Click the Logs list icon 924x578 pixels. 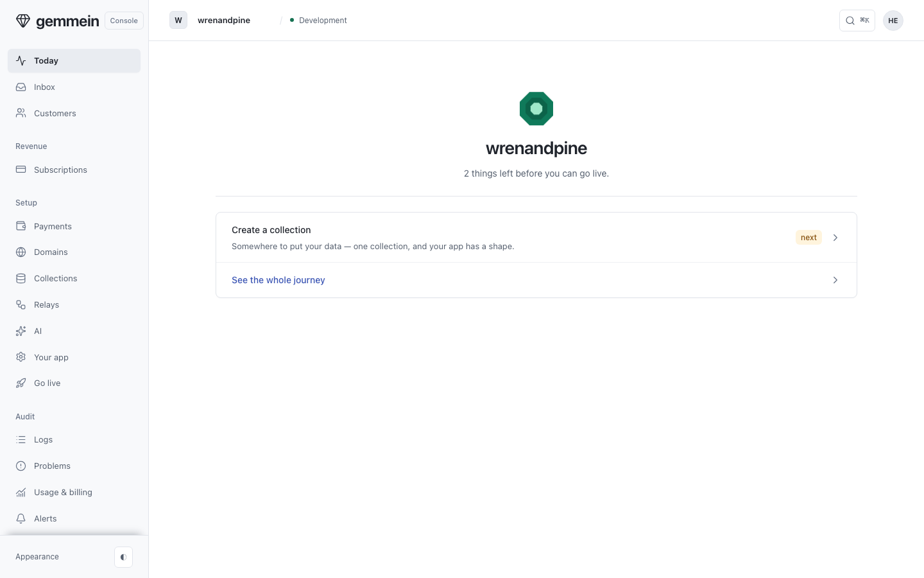click(x=21, y=440)
